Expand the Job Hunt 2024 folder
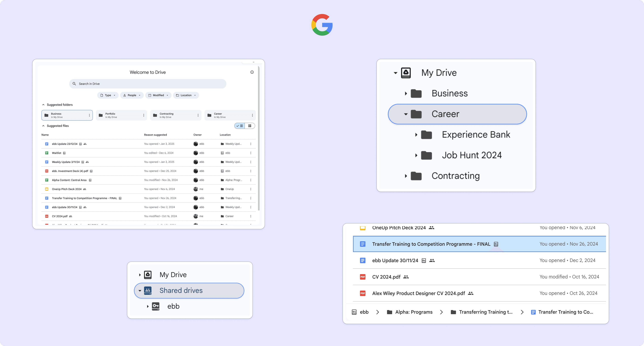The height and width of the screenshot is (346, 644). [x=416, y=155]
